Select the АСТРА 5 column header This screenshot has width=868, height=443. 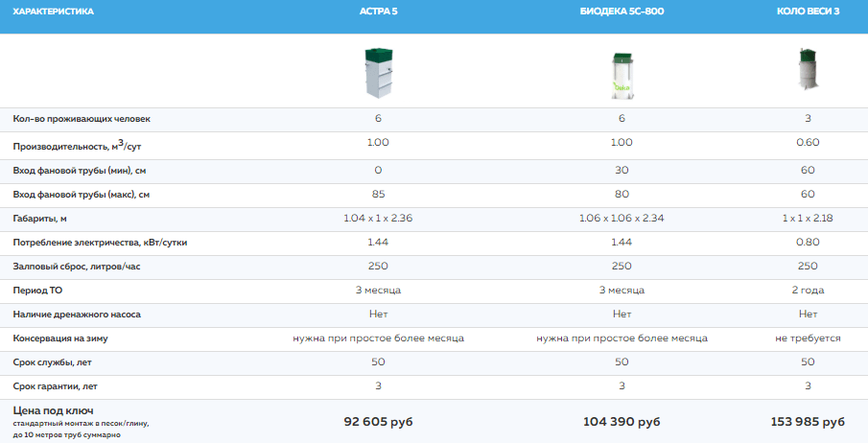pos(379,12)
